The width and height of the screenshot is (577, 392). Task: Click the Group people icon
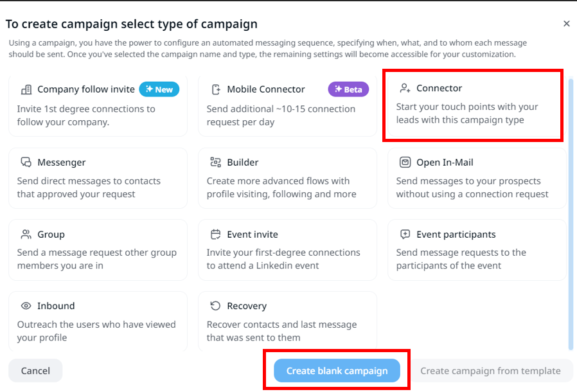click(x=26, y=235)
